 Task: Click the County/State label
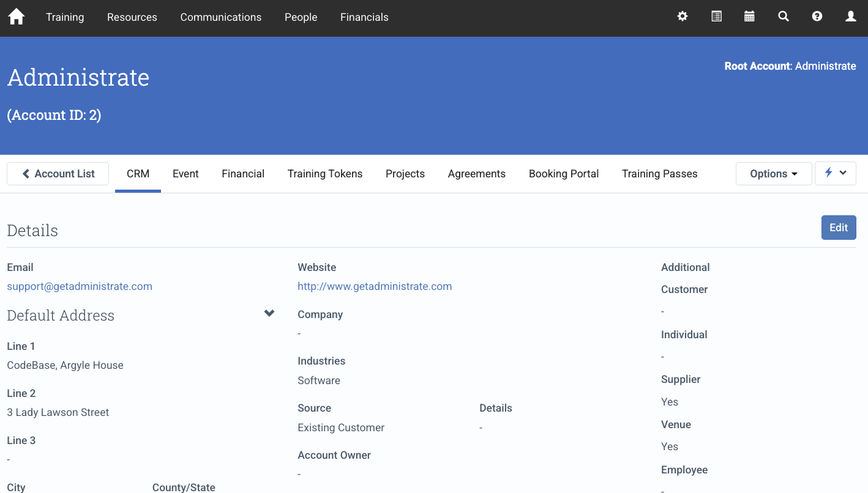click(184, 487)
